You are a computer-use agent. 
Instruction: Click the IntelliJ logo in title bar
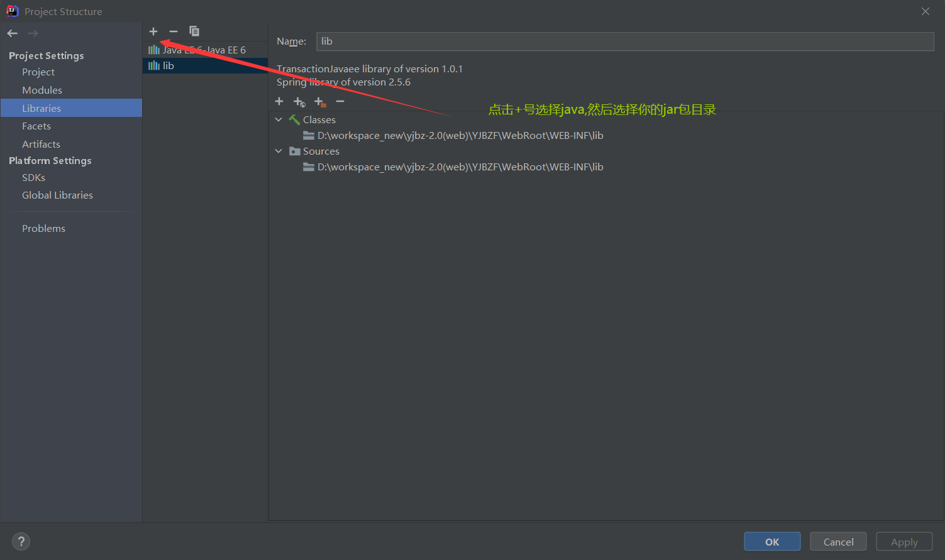point(12,11)
